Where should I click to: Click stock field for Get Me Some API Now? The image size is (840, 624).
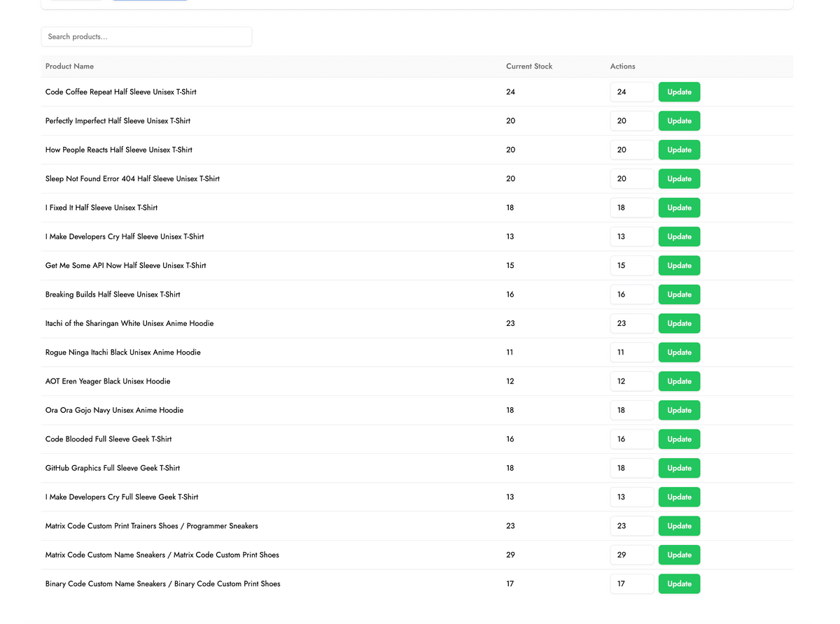click(x=631, y=266)
